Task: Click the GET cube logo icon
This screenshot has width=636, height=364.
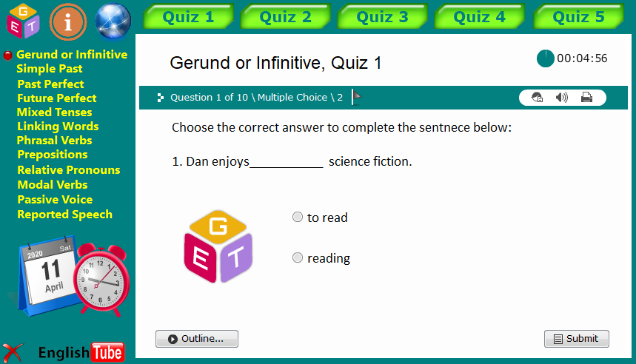Action: click(22, 21)
